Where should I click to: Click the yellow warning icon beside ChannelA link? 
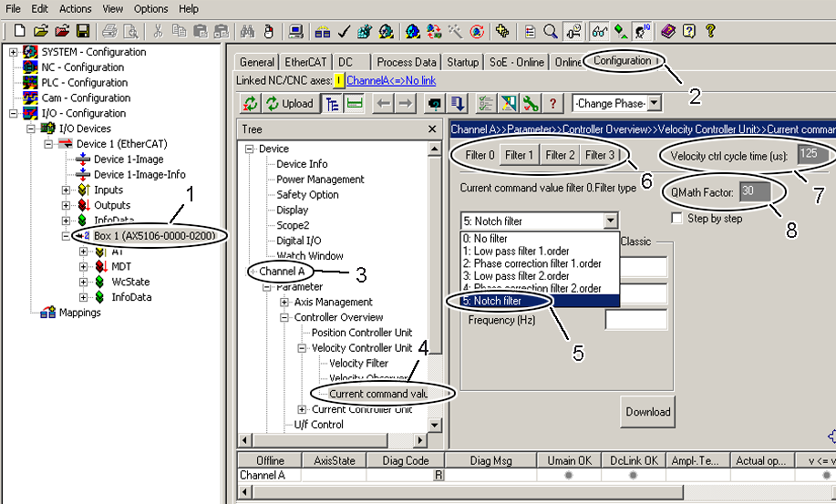pos(338,80)
